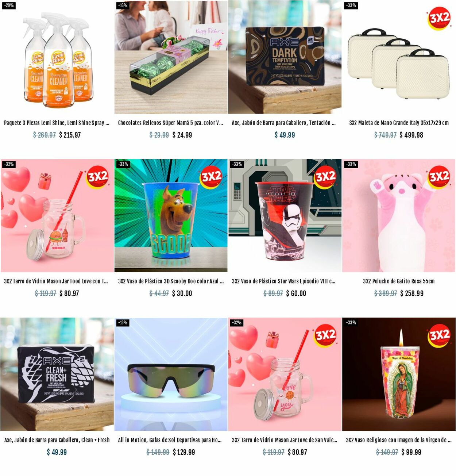
Task: Click the -13% discount tag on sunglasses
Action: [123, 323]
